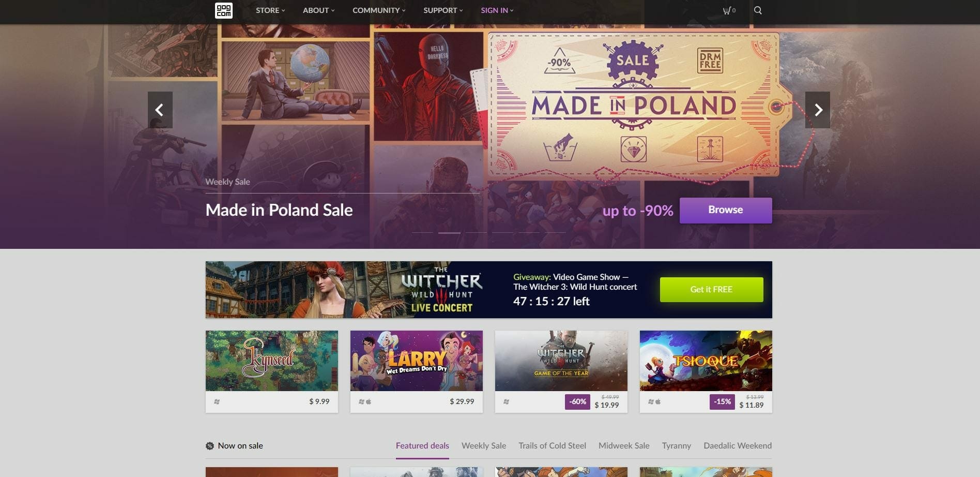Open the shopping cart icon
980x477 pixels.
(727, 10)
